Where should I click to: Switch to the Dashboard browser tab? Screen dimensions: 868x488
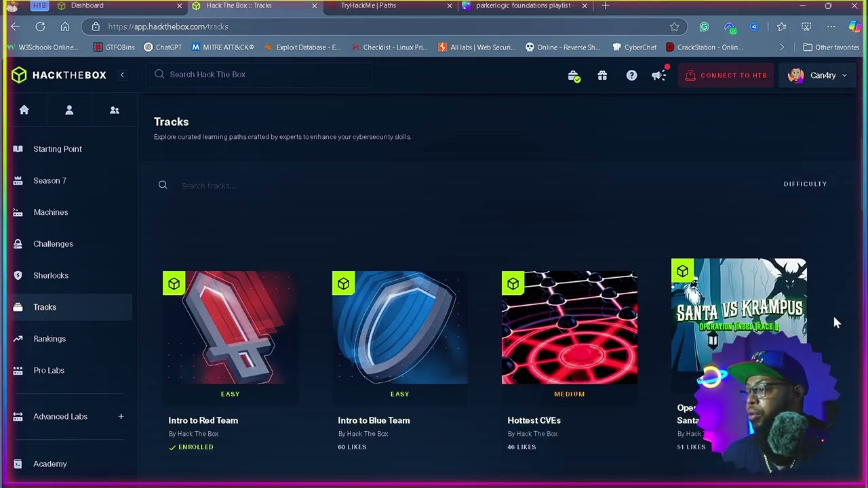119,5
